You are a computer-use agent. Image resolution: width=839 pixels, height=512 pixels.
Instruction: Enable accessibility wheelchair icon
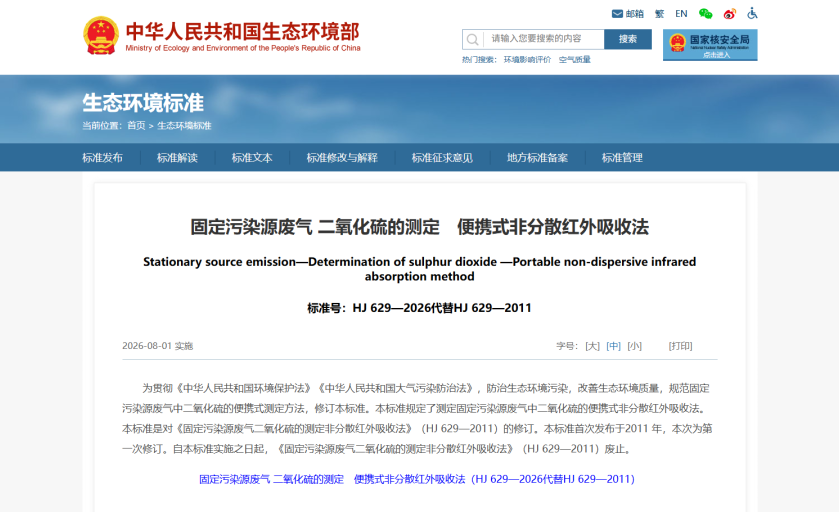click(x=752, y=13)
